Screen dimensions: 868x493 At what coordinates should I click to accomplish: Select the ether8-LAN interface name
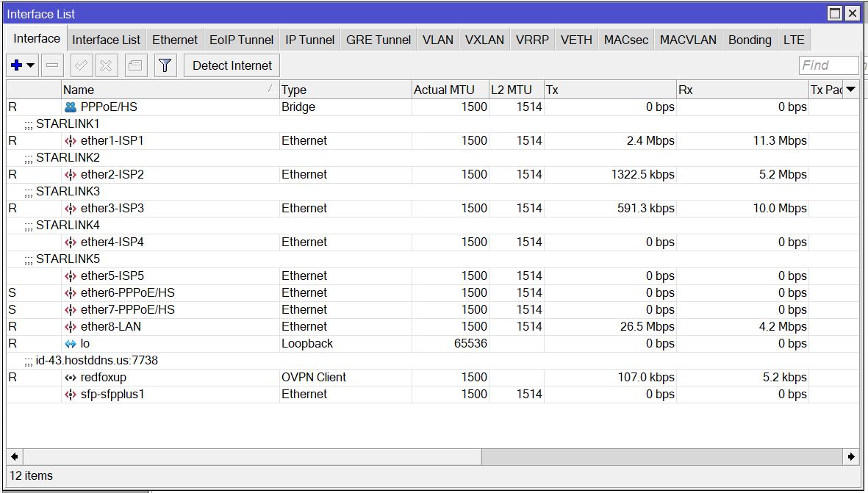pyautogui.click(x=111, y=326)
